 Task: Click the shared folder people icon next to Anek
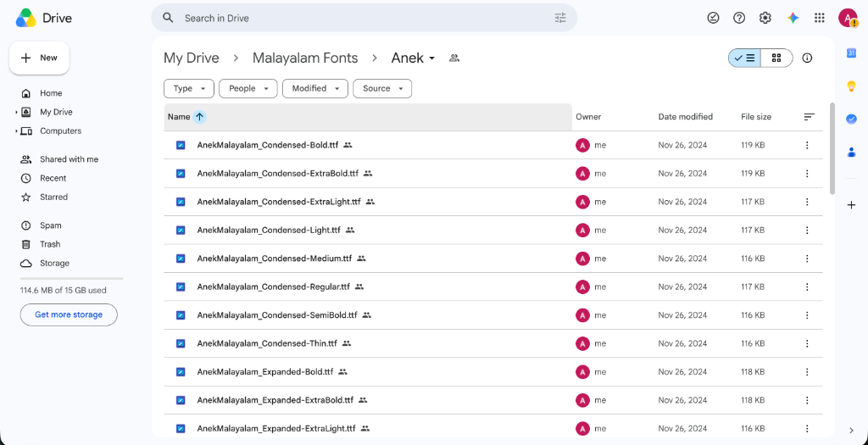click(x=454, y=58)
